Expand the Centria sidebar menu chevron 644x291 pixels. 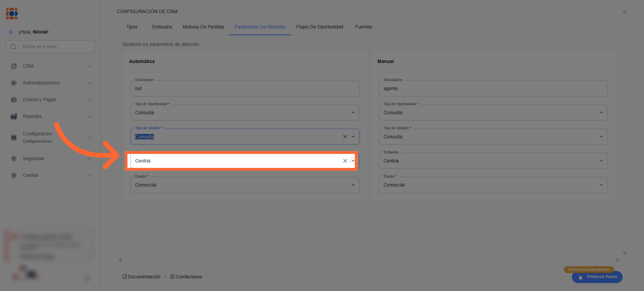[89, 176]
